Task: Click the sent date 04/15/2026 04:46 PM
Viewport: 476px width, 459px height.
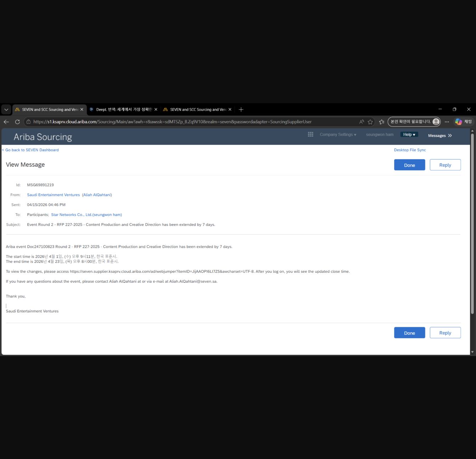Action: 46,205
